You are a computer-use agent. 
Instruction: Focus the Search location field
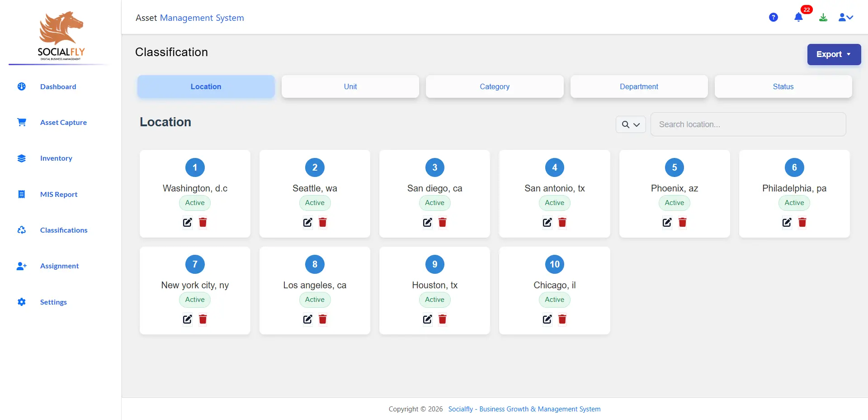pyautogui.click(x=748, y=124)
